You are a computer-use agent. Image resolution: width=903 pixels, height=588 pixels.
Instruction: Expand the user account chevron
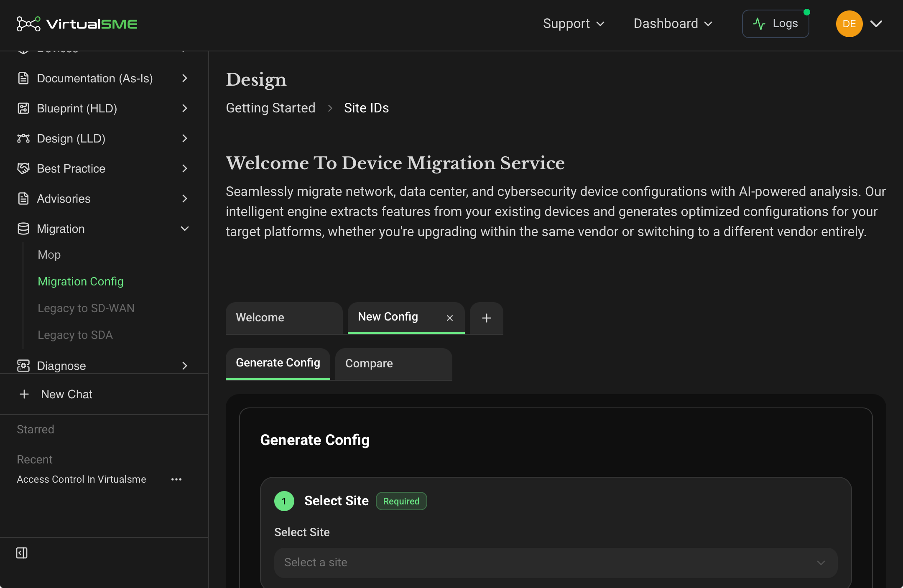(876, 24)
